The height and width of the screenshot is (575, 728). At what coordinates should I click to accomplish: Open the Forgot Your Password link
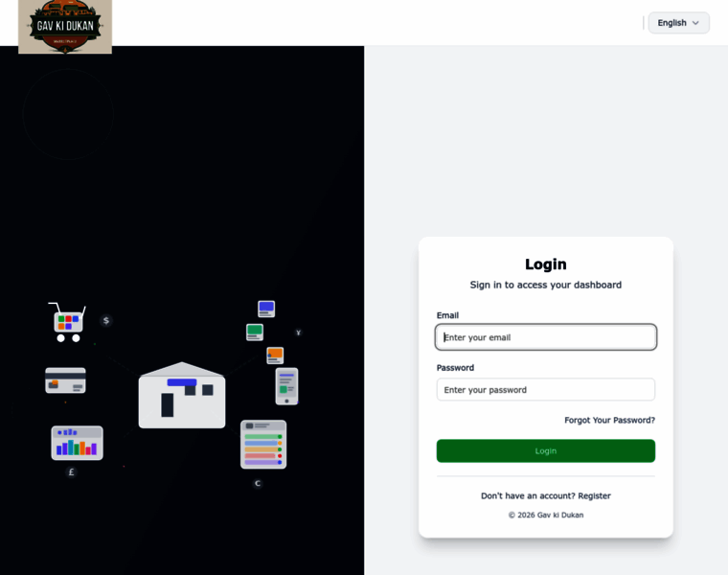click(x=609, y=420)
